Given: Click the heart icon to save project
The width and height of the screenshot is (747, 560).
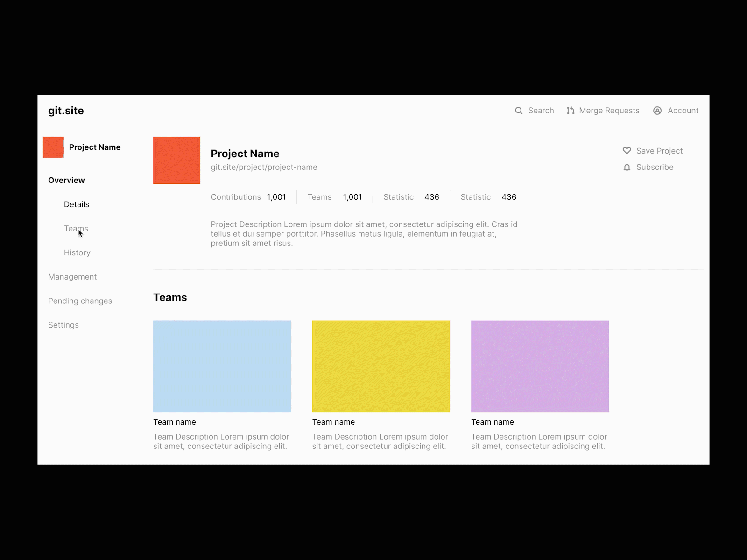Looking at the screenshot, I should point(627,151).
